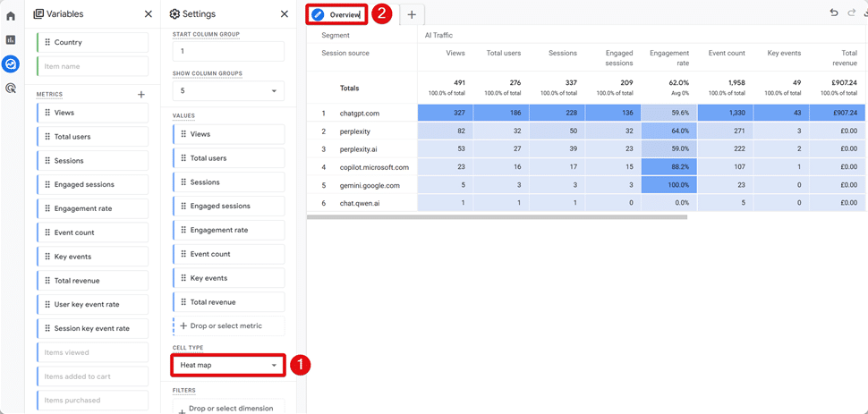
Task: Open the Show column groups dropdown
Action: (x=228, y=91)
